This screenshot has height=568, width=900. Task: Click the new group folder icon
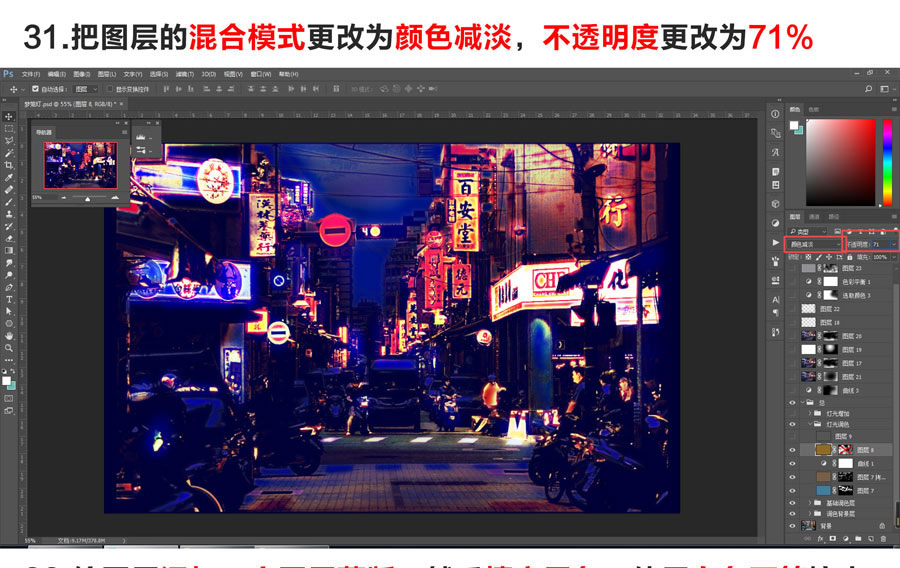[858, 539]
